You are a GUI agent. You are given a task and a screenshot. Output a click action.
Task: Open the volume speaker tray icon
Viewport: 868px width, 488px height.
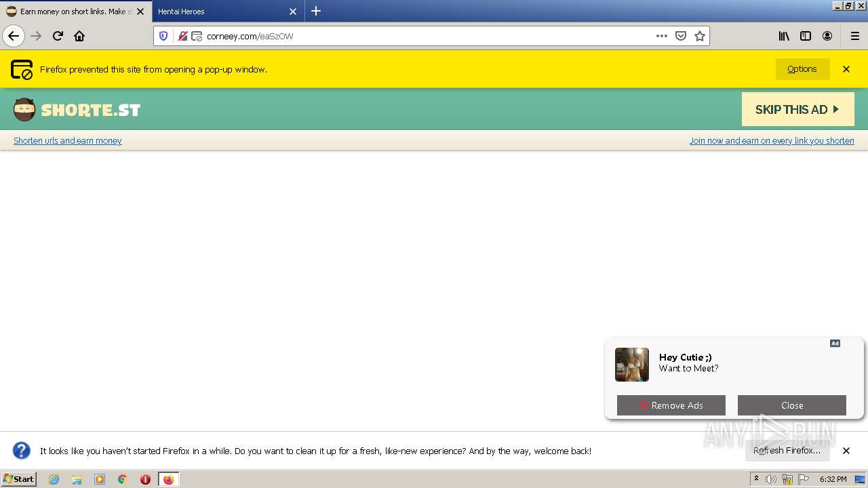[x=771, y=479]
